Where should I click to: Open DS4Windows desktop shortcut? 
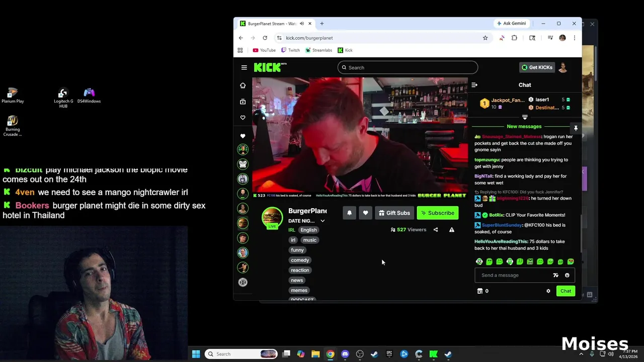coord(89,96)
